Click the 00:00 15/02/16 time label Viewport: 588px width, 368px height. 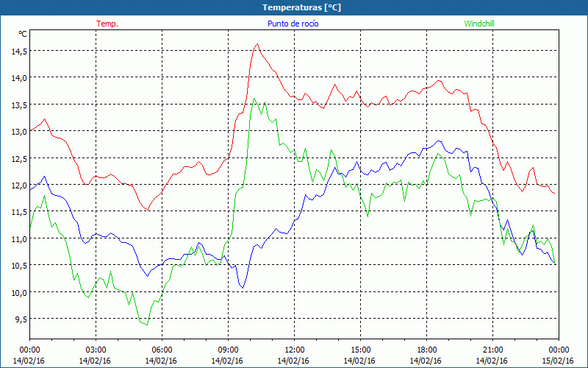(x=558, y=355)
